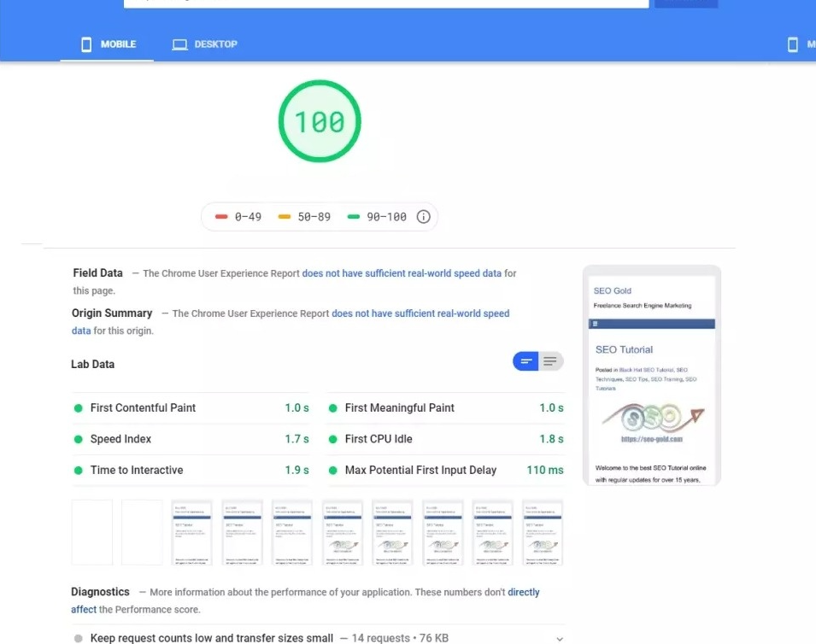The width and height of the screenshot is (816, 644).
Task: Select the MOBILE tab label
Action: (x=119, y=44)
